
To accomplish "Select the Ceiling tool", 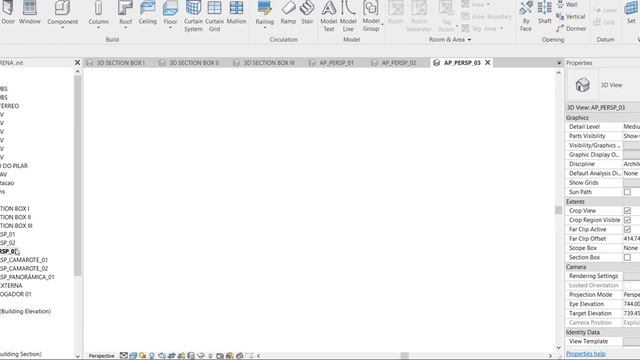I will 147,13.
